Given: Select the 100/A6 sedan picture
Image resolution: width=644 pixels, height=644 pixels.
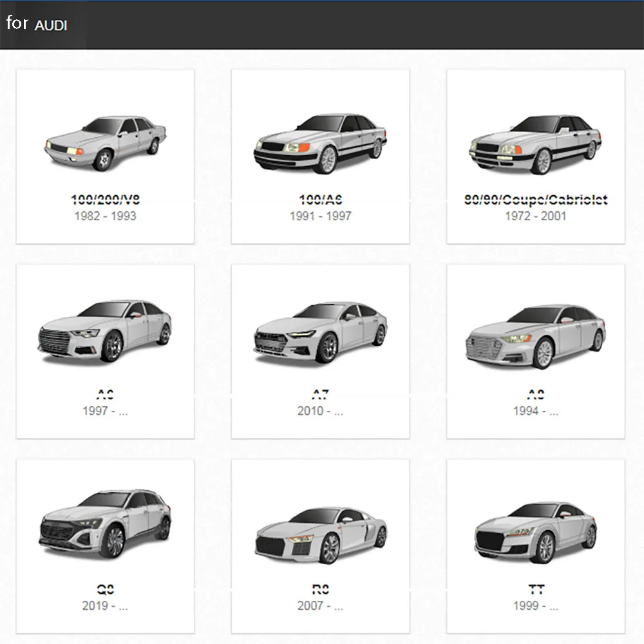Looking at the screenshot, I should pos(320,144).
